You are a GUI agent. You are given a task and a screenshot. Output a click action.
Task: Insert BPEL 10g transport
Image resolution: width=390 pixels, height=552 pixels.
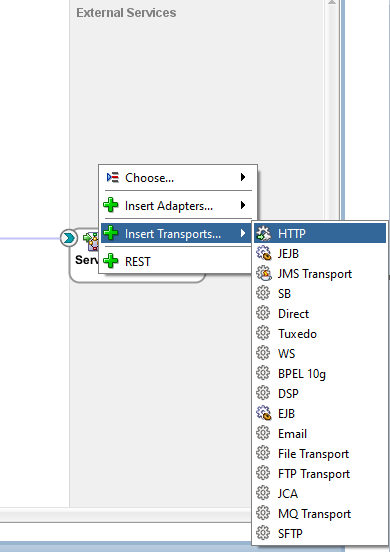coord(320,374)
